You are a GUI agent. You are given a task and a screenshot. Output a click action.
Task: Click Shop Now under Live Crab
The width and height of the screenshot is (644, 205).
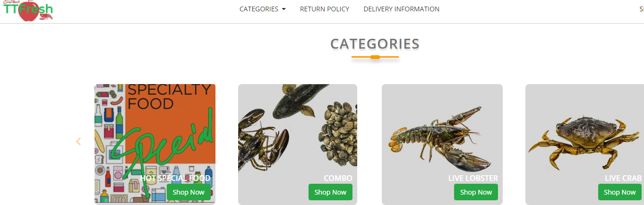[620, 192]
